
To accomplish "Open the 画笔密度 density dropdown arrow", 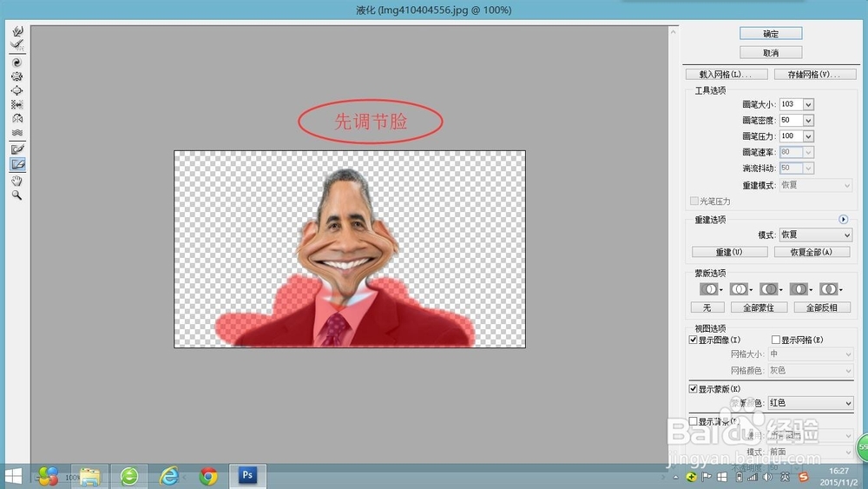I will coord(808,120).
